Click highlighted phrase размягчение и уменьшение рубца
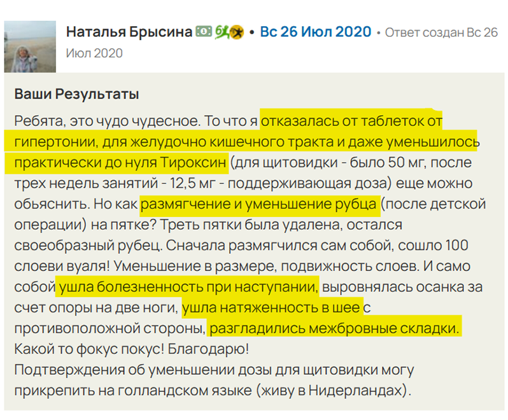The height and width of the screenshot is (420, 508). 258,204
